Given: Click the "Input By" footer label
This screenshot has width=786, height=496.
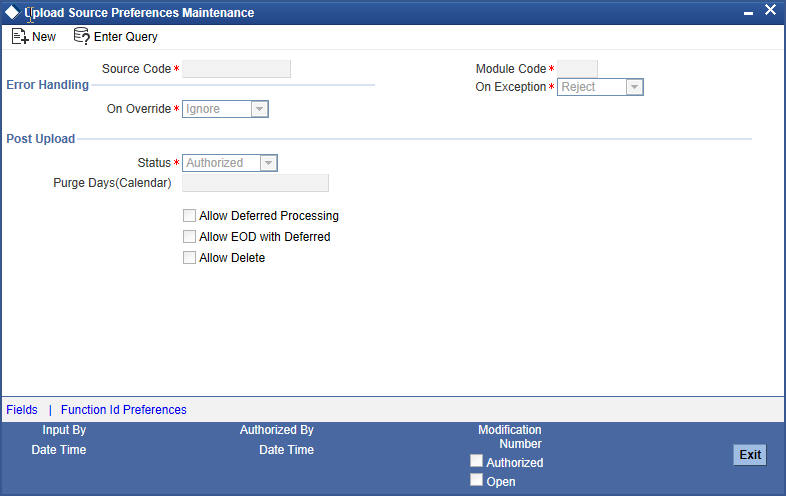Looking at the screenshot, I should click(64, 430).
